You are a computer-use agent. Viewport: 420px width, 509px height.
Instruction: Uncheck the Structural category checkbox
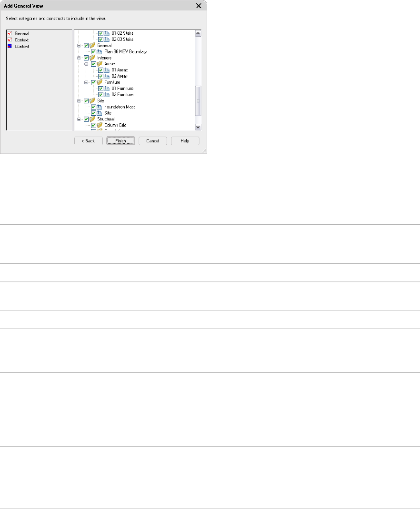(x=86, y=119)
